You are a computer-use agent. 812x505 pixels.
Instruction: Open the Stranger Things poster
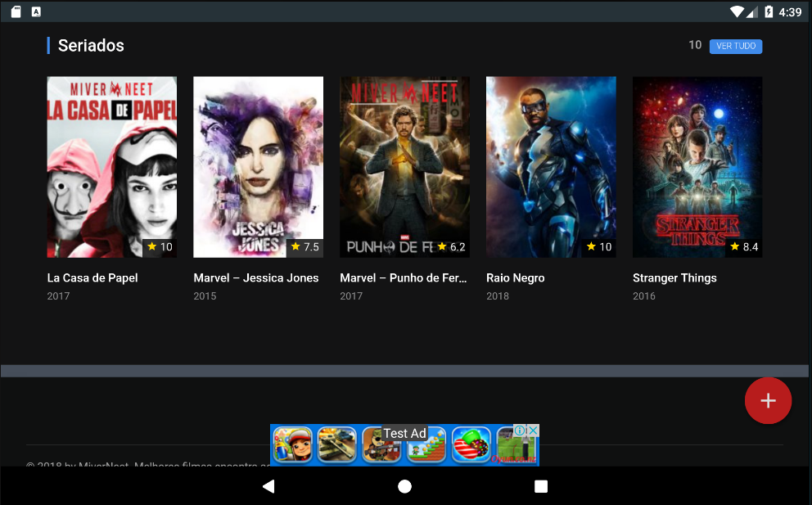(697, 167)
